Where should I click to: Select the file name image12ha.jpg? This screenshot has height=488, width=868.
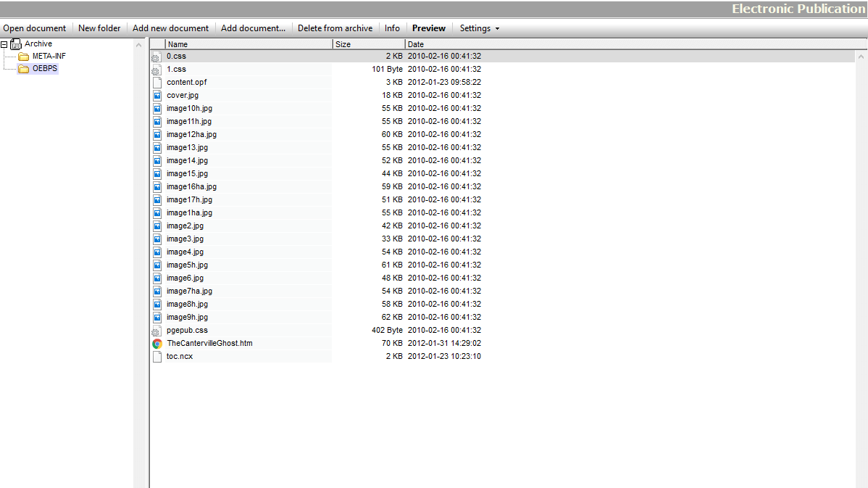point(191,135)
